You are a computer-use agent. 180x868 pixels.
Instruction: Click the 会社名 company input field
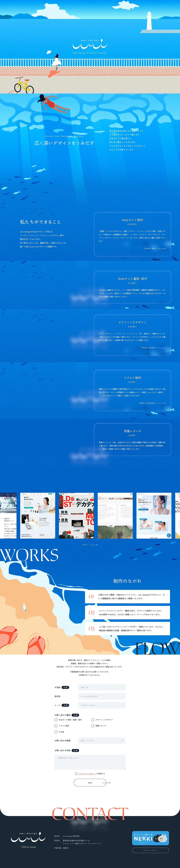click(102, 696)
